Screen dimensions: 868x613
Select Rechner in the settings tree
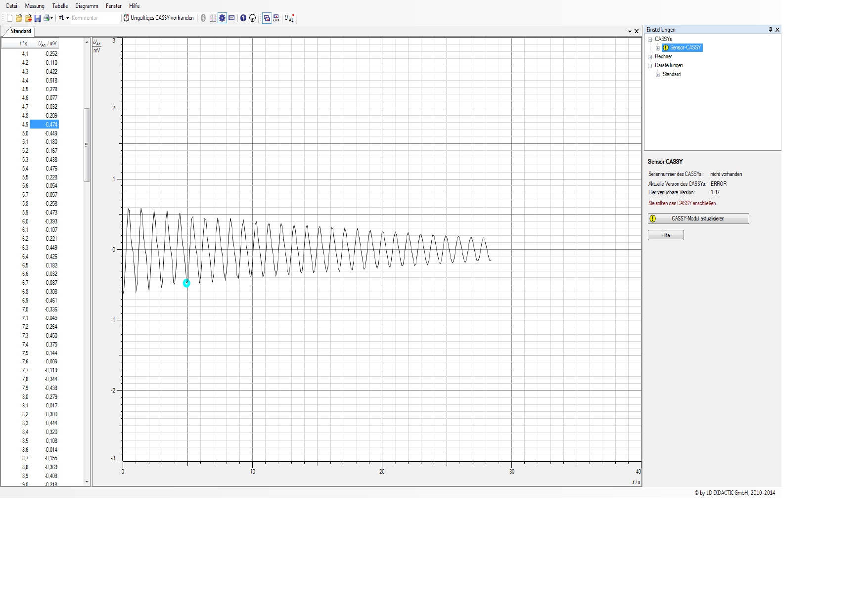click(x=663, y=56)
